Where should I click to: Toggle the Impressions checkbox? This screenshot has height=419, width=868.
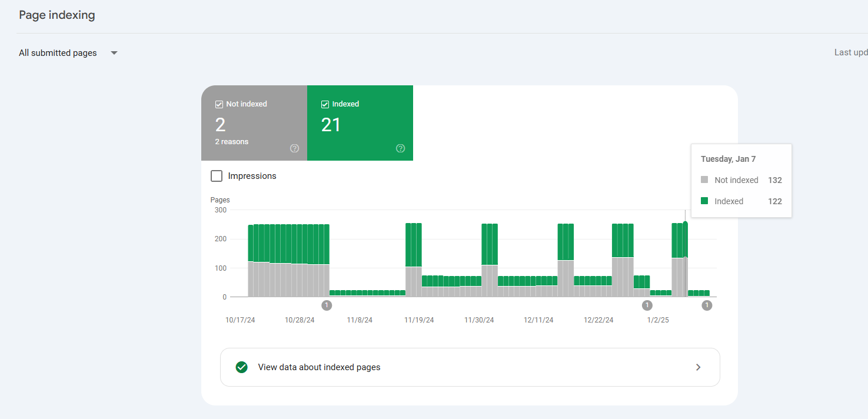217,176
